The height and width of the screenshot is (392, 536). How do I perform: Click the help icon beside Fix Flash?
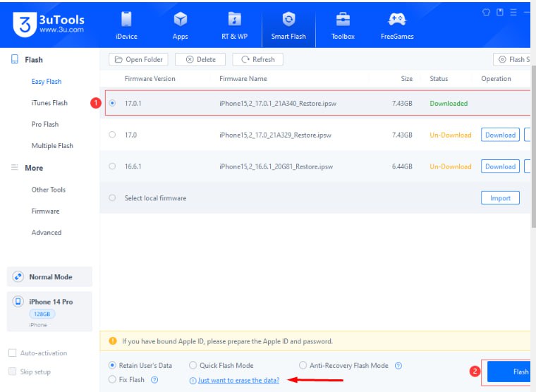pos(154,380)
